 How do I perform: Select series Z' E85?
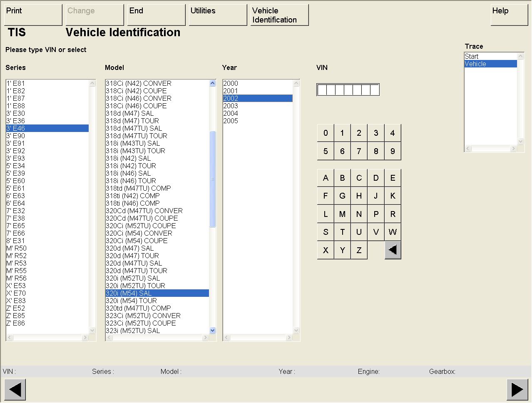47,316
